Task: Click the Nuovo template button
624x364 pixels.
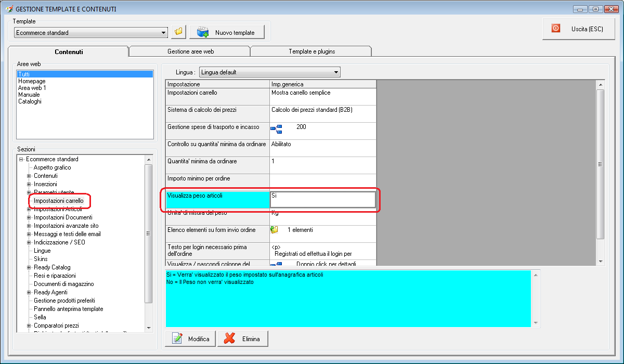Action: [227, 32]
